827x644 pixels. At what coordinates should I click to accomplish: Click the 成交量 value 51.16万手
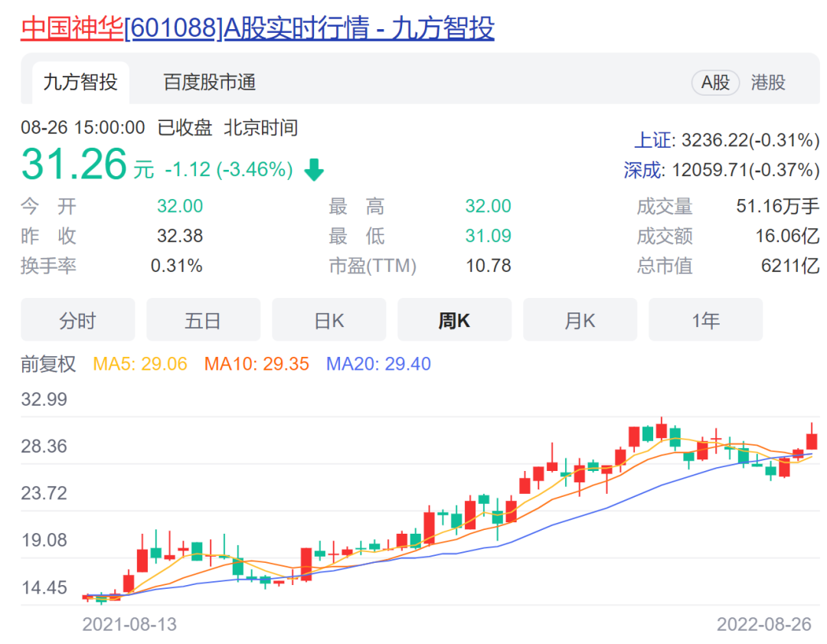pos(777,206)
